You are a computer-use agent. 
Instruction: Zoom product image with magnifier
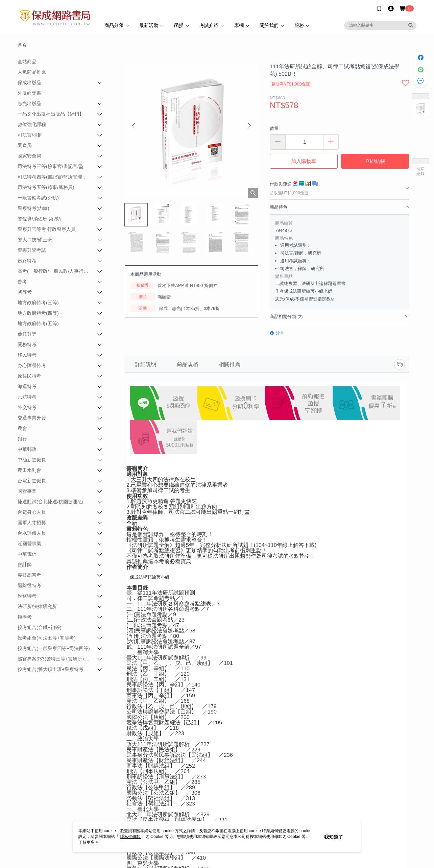click(253, 193)
